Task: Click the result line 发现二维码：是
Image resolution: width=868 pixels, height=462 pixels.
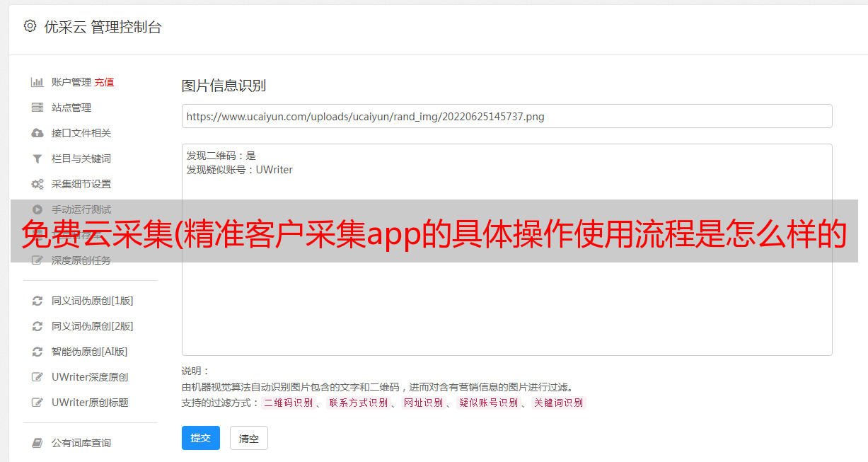Action: tap(221, 156)
